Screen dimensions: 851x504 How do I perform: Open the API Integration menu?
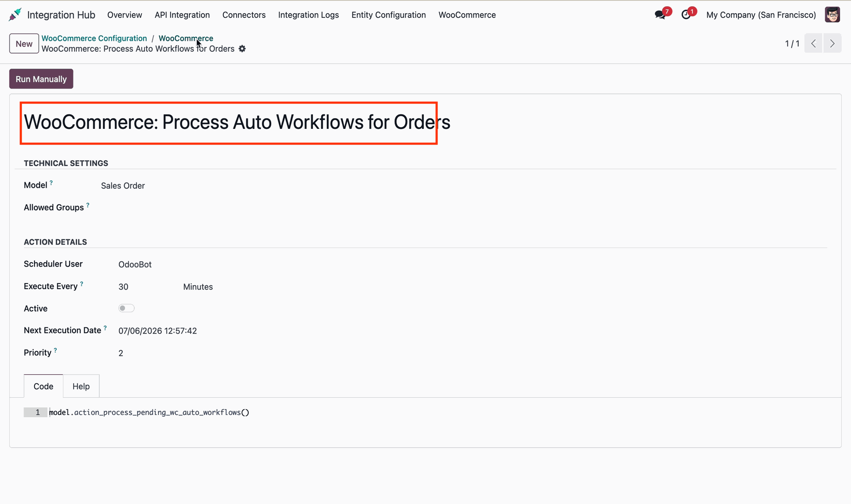182,15
